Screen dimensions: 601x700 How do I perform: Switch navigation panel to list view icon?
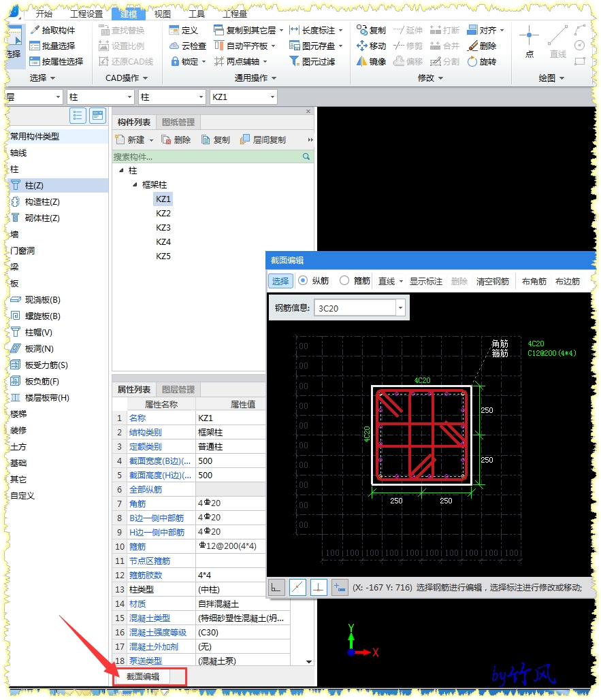pos(78,116)
